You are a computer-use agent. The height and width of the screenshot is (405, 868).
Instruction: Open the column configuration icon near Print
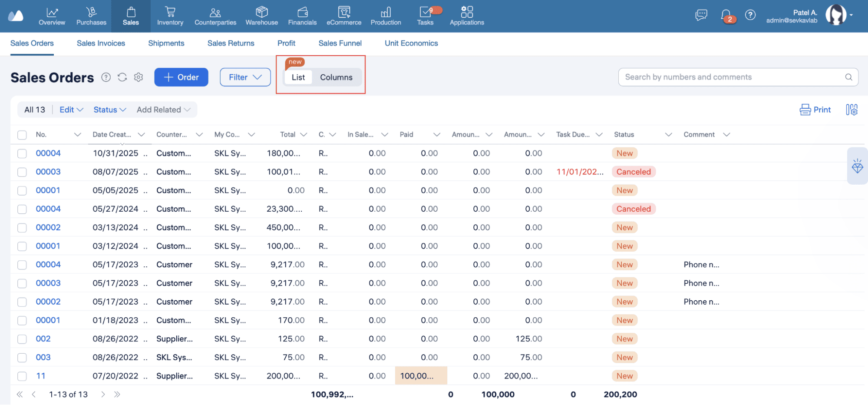pyautogui.click(x=851, y=110)
